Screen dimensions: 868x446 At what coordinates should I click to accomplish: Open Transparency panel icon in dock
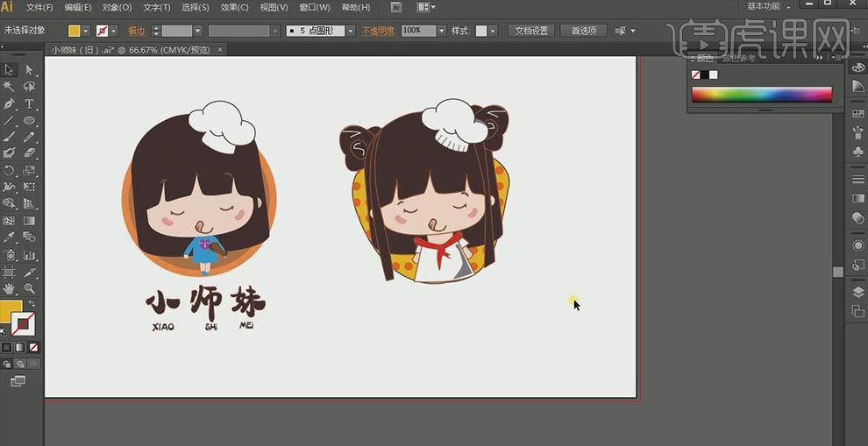(x=857, y=216)
